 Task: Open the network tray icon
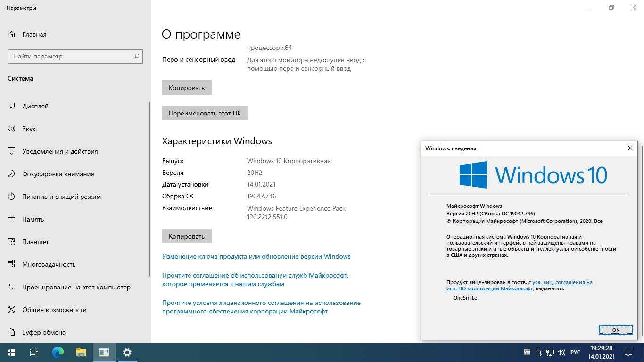tap(550, 352)
